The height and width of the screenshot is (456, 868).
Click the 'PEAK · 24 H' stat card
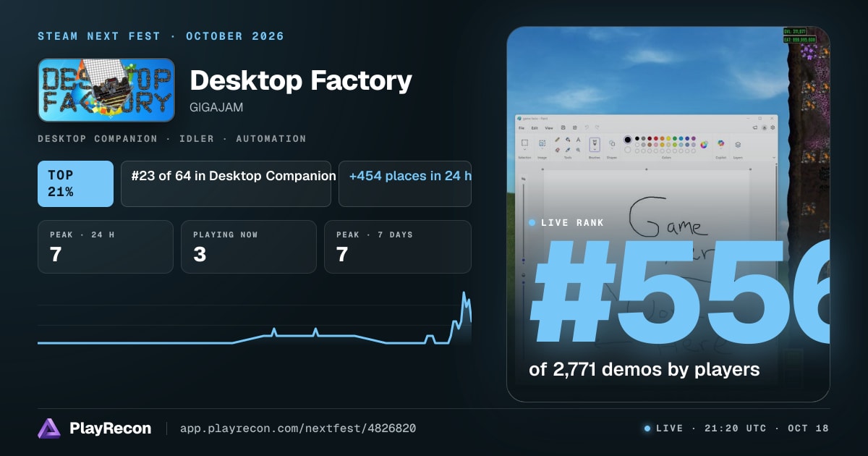pyautogui.click(x=106, y=247)
